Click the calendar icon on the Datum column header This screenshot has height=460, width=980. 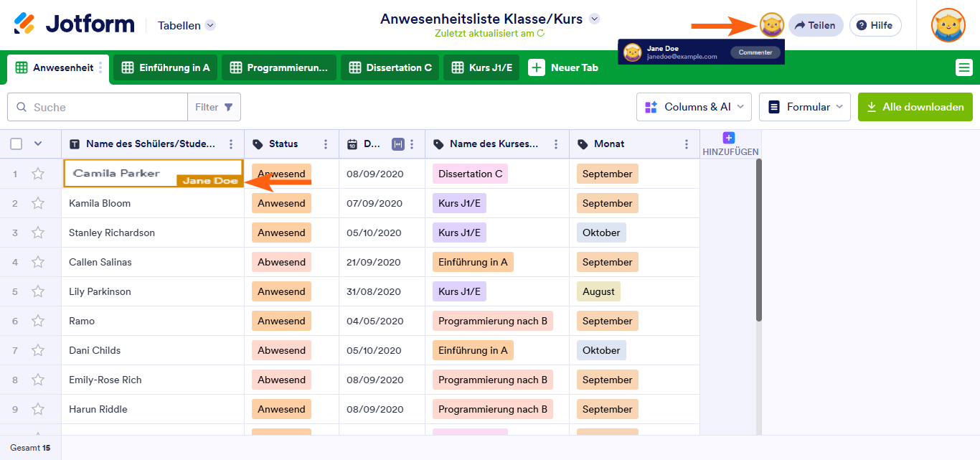353,144
